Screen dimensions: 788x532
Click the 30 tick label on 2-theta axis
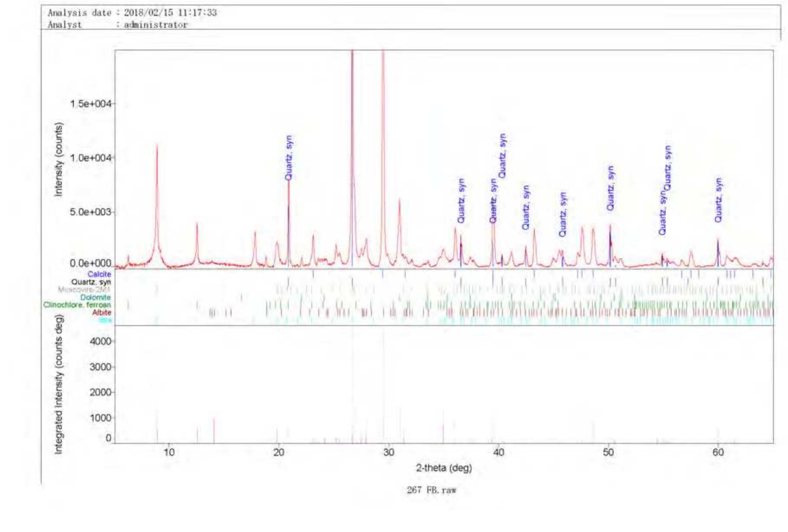(388, 453)
